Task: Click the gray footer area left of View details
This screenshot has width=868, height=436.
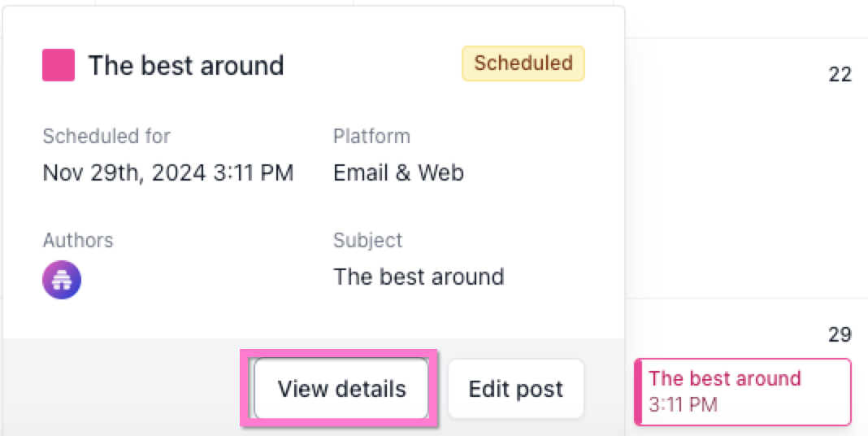Action: [x=122, y=389]
